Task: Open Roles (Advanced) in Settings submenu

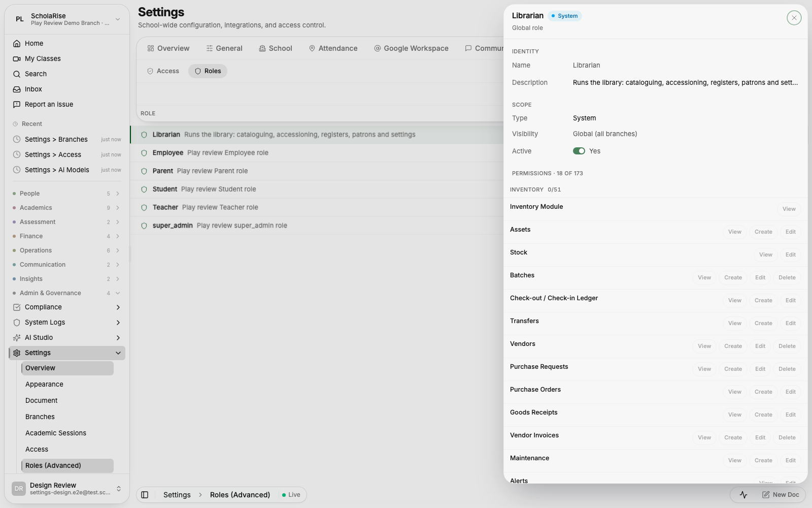Action: pos(67,466)
